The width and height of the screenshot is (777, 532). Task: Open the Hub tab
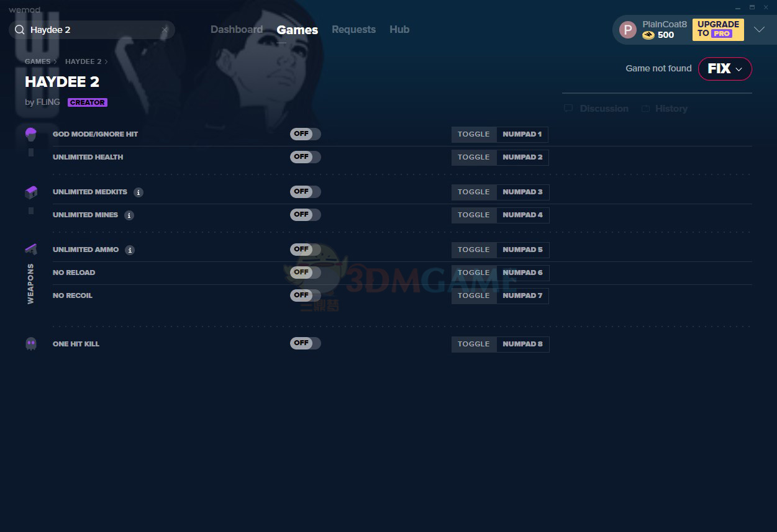tap(399, 30)
